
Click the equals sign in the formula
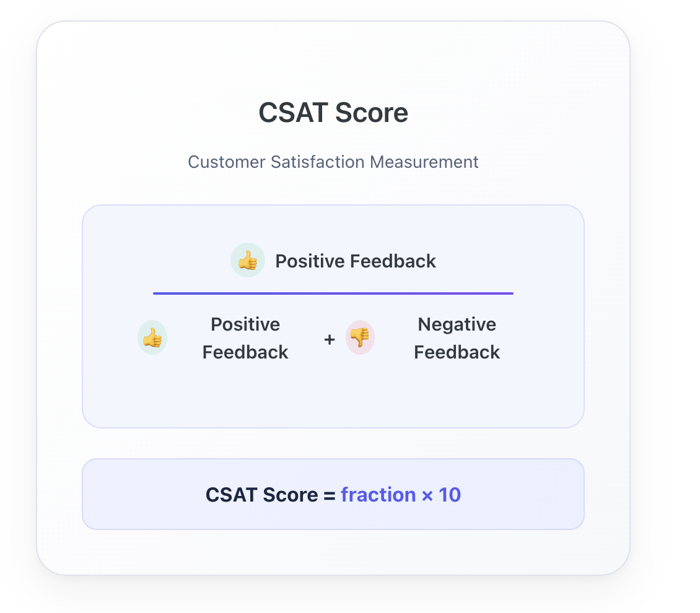click(330, 495)
